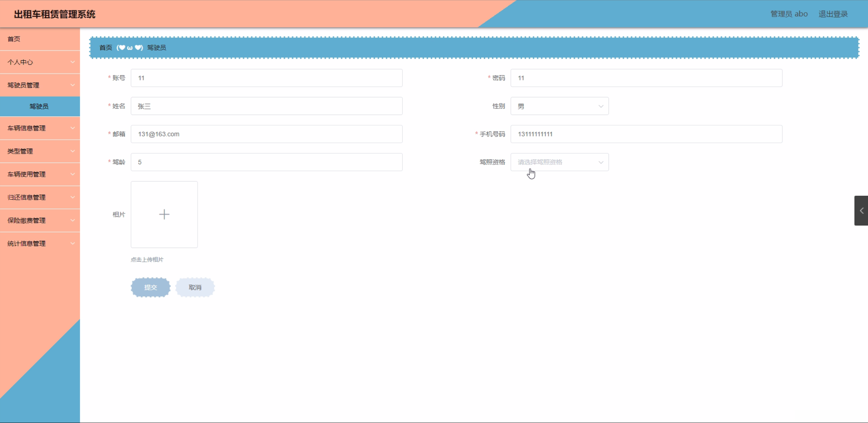868x423 pixels.
Task: Open the collapsed right side panel arrow
Action: (x=861, y=211)
